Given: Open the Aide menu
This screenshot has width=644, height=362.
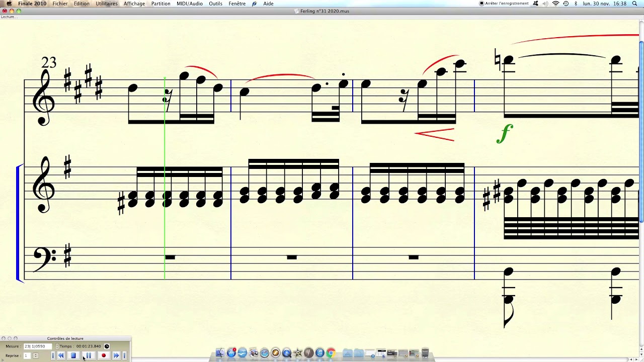Looking at the screenshot, I should pyautogui.click(x=269, y=4).
